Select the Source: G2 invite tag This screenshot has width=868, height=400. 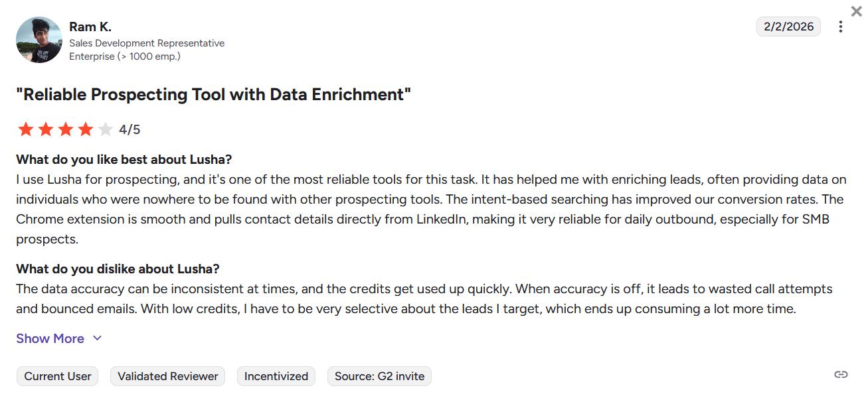click(x=380, y=376)
